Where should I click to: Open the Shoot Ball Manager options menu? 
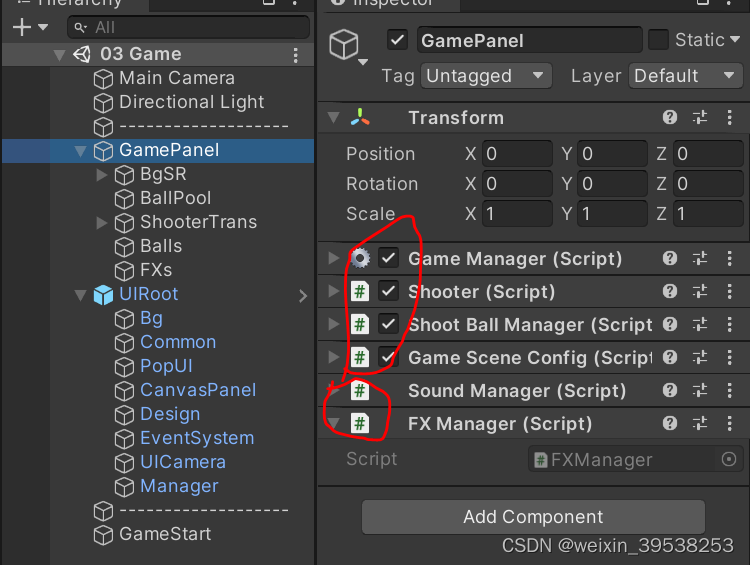tap(729, 324)
